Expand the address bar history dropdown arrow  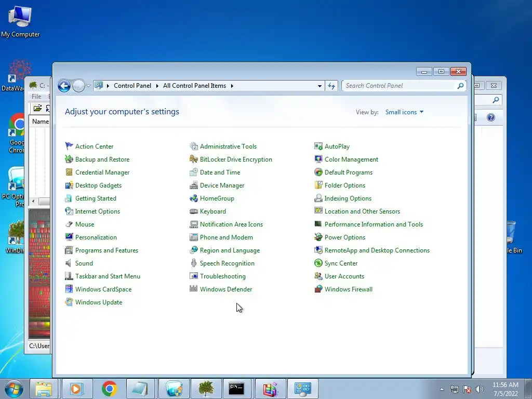click(x=320, y=86)
